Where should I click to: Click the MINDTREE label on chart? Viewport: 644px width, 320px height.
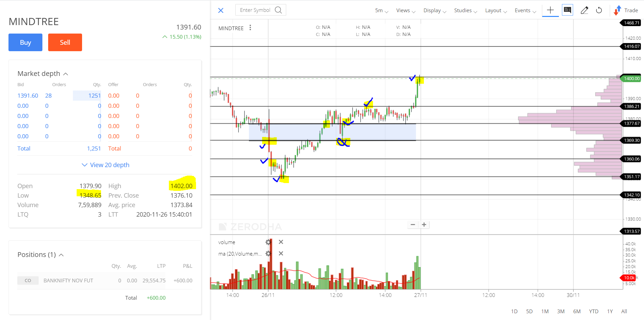pyautogui.click(x=231, y=28)
